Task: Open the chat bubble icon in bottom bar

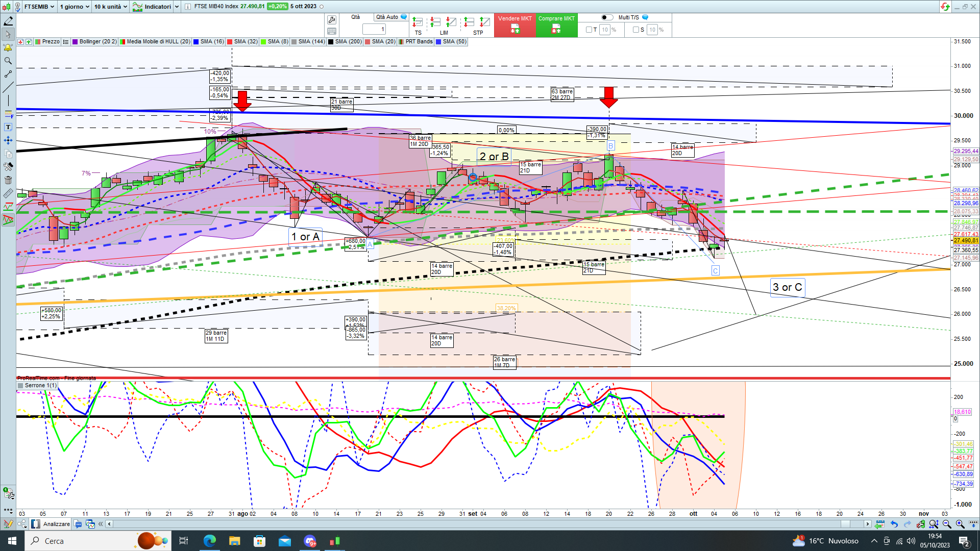Action: point(78,524)
